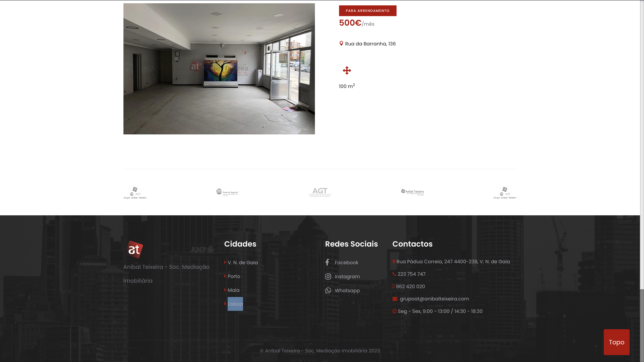Click the map pin beside Rua da Barranha
The image size is (644, 362).
(x=341, y=44)
